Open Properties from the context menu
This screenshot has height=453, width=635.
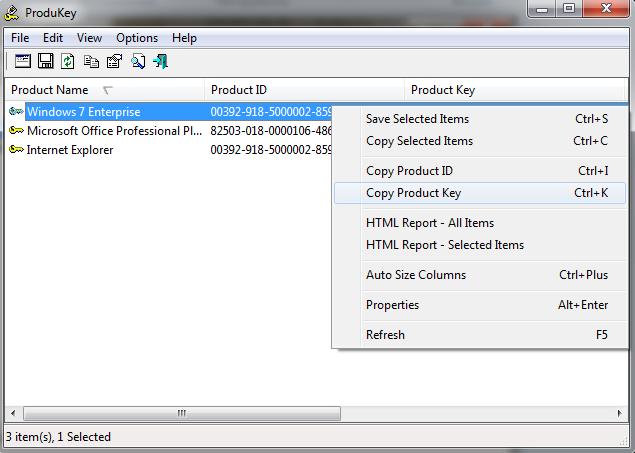[x=480, y=305]
